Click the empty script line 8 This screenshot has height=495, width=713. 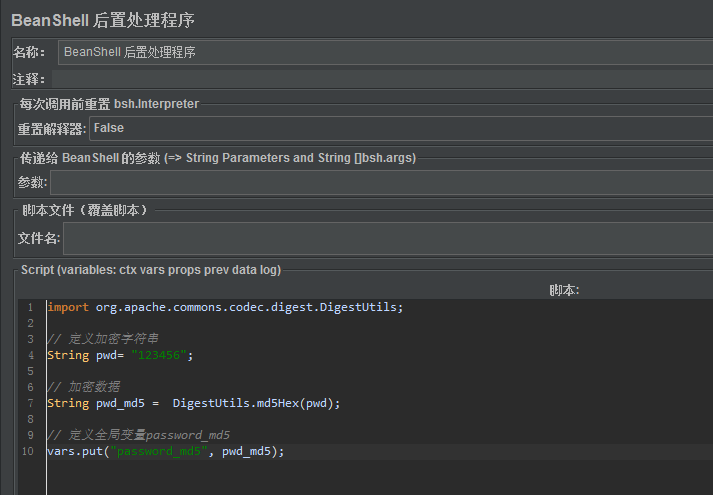click(x=380, y=419)
